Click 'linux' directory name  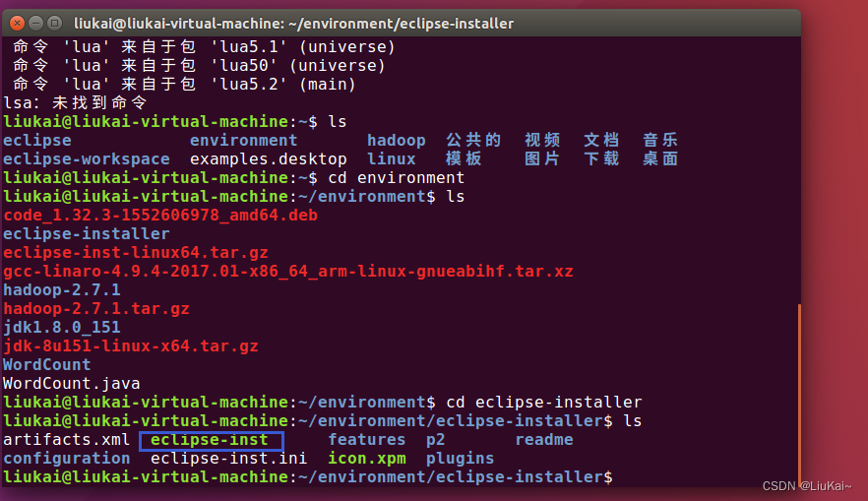(x=392, y=158)
